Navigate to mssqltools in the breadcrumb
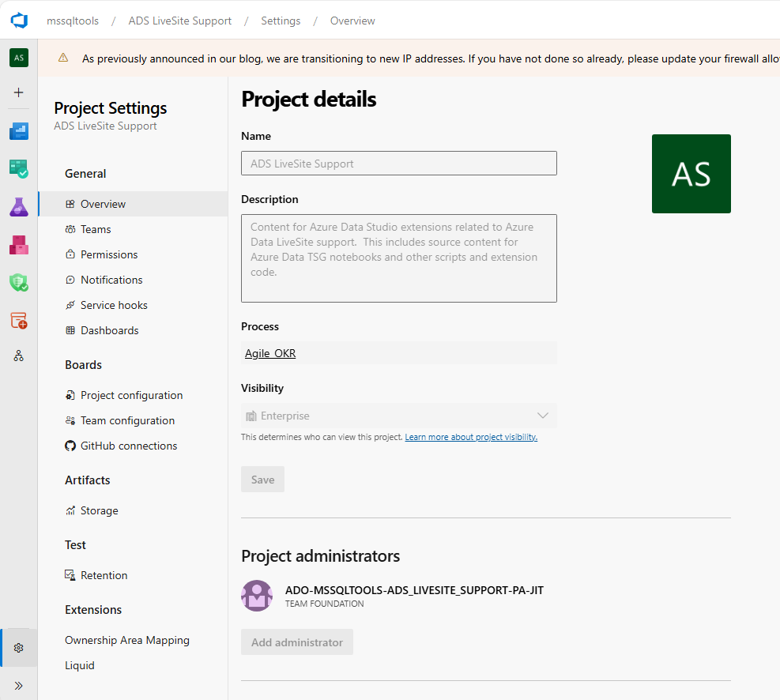780x700 pixels. (x=72, y=21)
